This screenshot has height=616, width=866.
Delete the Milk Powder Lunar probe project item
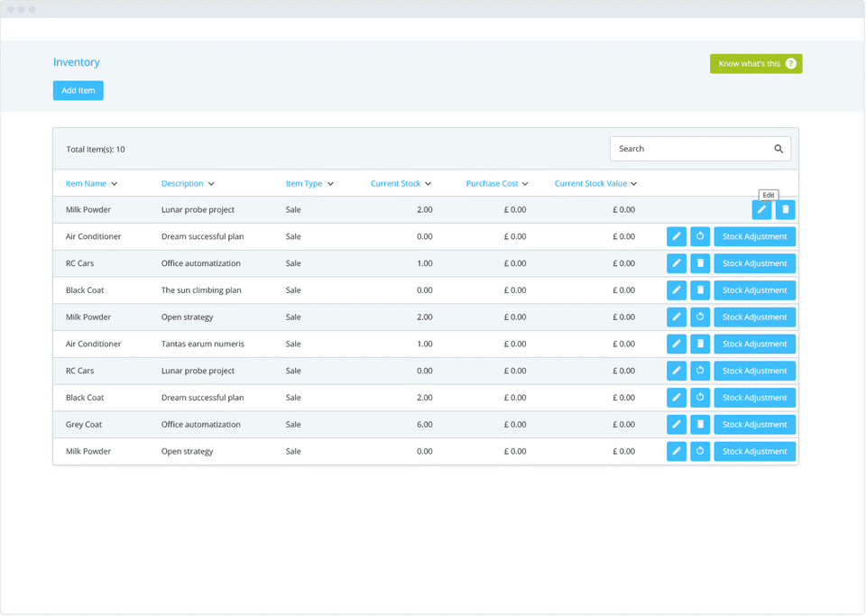(x=786, y=210)
